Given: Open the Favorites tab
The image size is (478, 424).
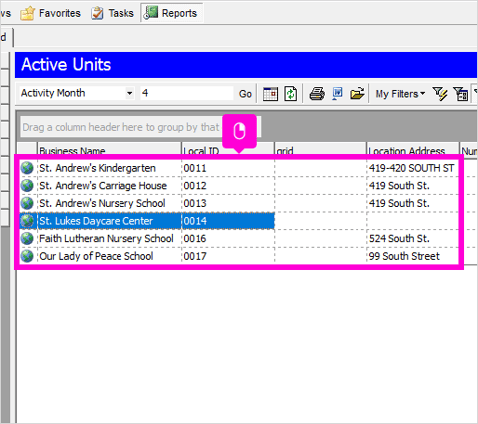Looking at the screenshot, I should (x=51, y=13).
